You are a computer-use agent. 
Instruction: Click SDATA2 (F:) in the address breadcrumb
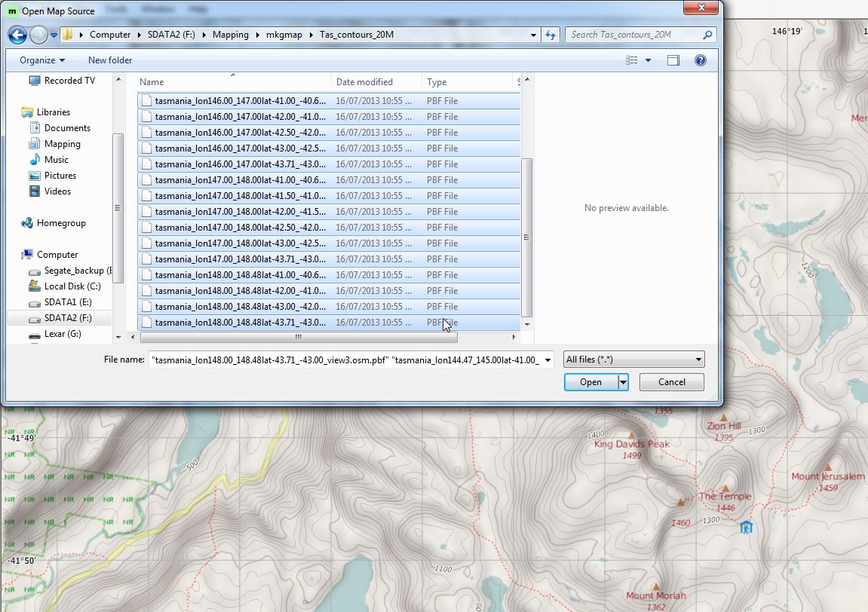point(171,35)
